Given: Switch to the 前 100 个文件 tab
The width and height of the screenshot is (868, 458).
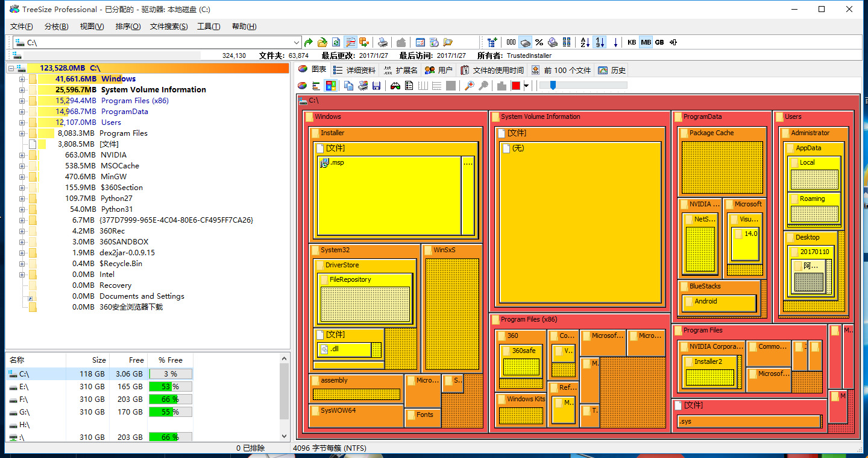Looking at the screenshot, I should pos(561,70).
